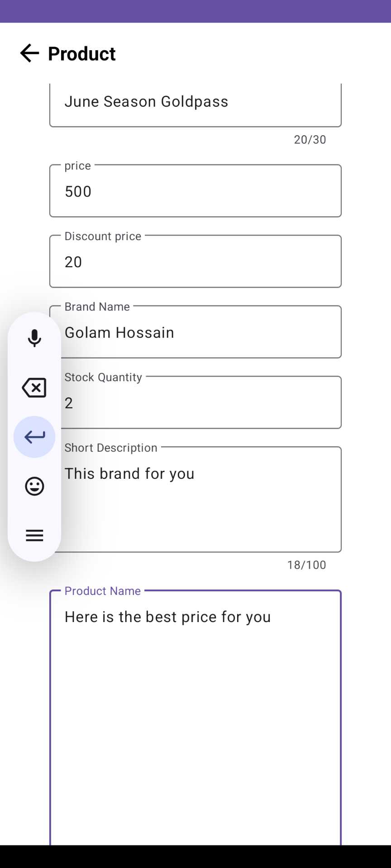391x868 pixels.
Task: Open the floating keyboard hamburger menu
Action: pyautogui.click(x=34, y=536)
